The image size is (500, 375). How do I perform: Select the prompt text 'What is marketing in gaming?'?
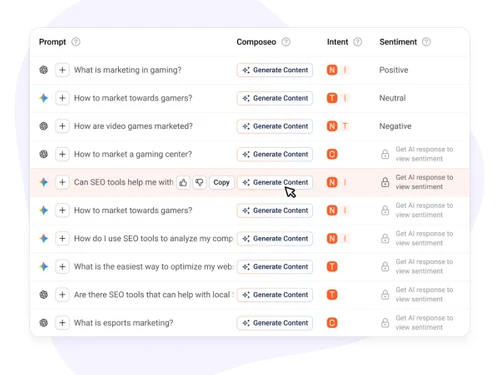click(128, 70)
